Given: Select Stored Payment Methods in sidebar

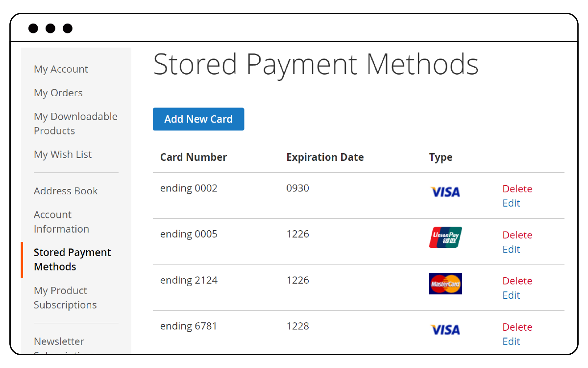Looking at the screenshot, I should click(72, 260).
